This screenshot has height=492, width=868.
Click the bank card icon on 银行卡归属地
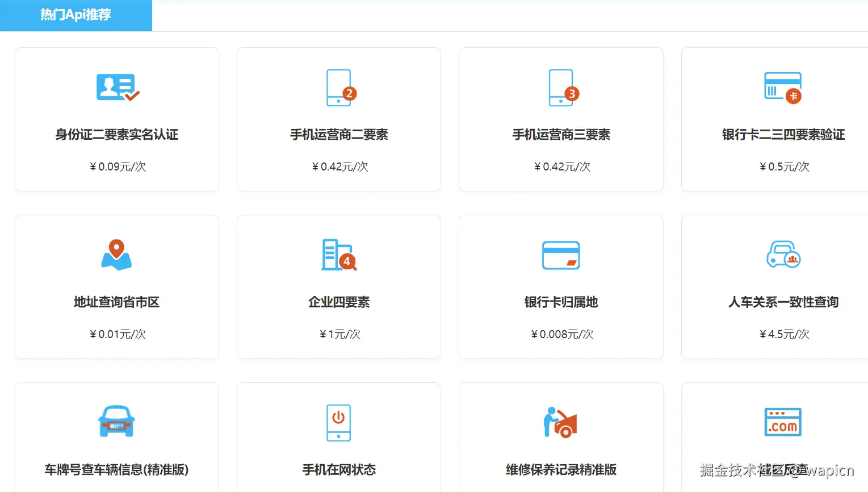(561, 255)
